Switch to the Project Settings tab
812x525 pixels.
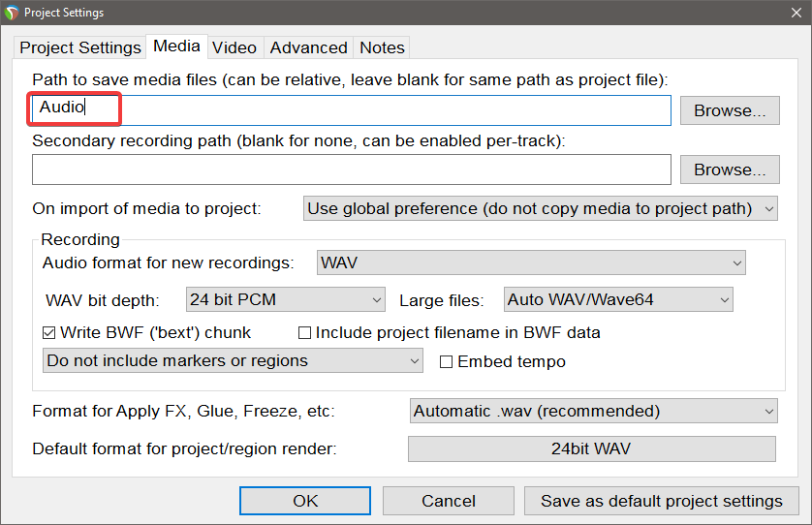coord(80,47)
